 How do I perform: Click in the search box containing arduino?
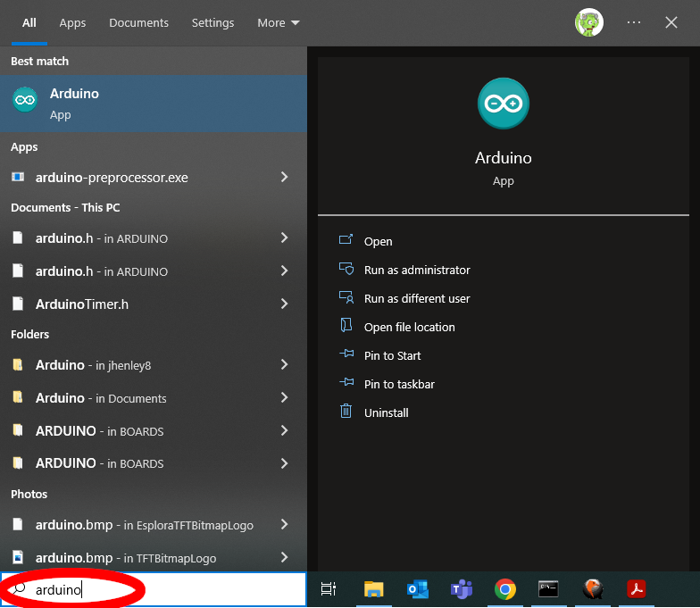point(154,589)
